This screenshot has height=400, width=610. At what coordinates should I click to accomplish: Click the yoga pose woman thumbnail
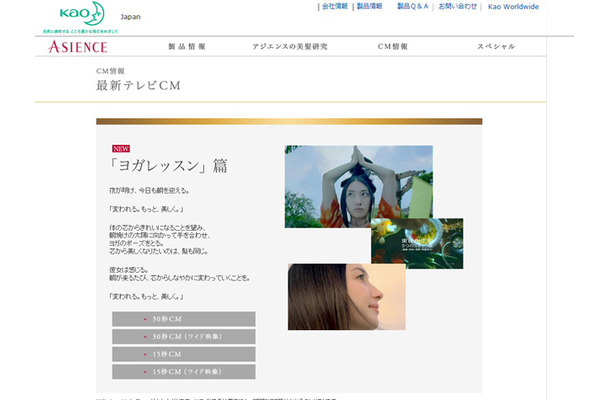point(358,186)
